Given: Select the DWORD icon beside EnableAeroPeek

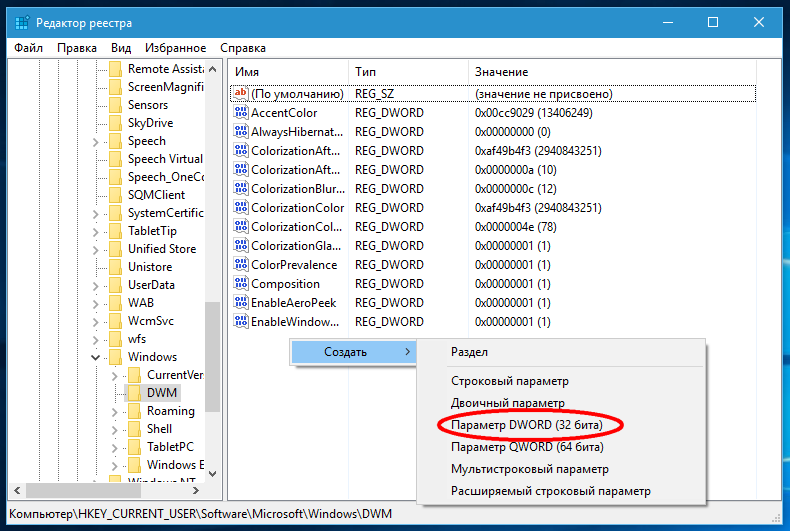Looking at the screenshot, I should 240,303.
